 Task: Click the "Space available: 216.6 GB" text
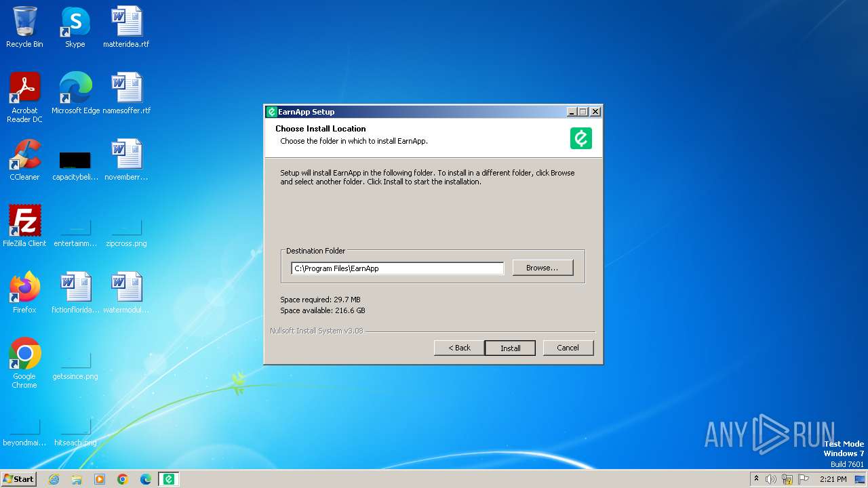click(323, 310)
